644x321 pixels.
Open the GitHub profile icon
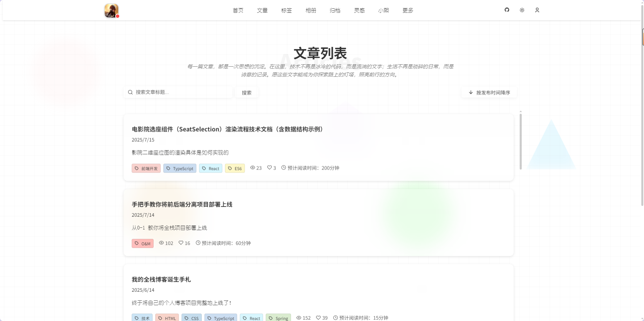tap(507, 10)
